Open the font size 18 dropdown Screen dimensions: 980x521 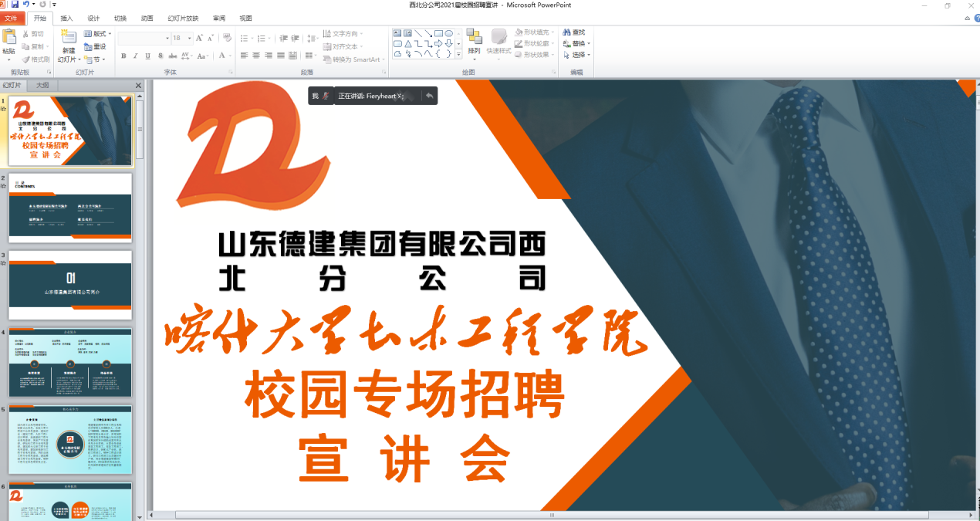[188, 38]
